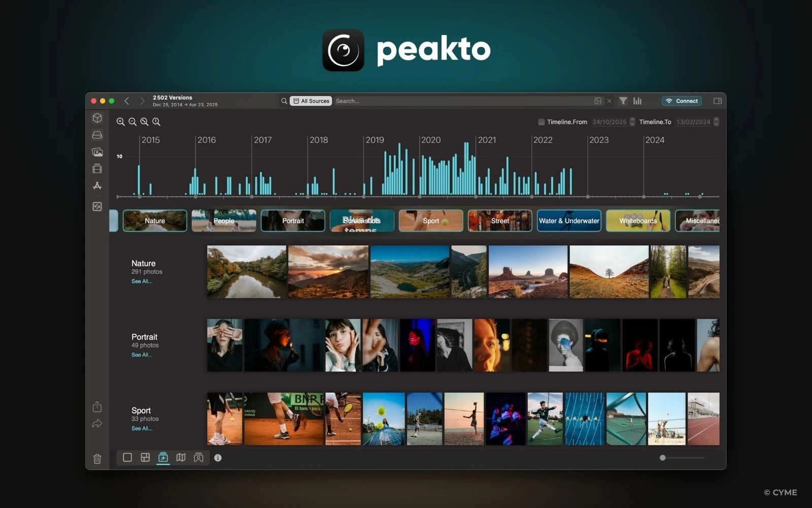Expand the back navigation chevron near 2502 Versions

point(127,101)
